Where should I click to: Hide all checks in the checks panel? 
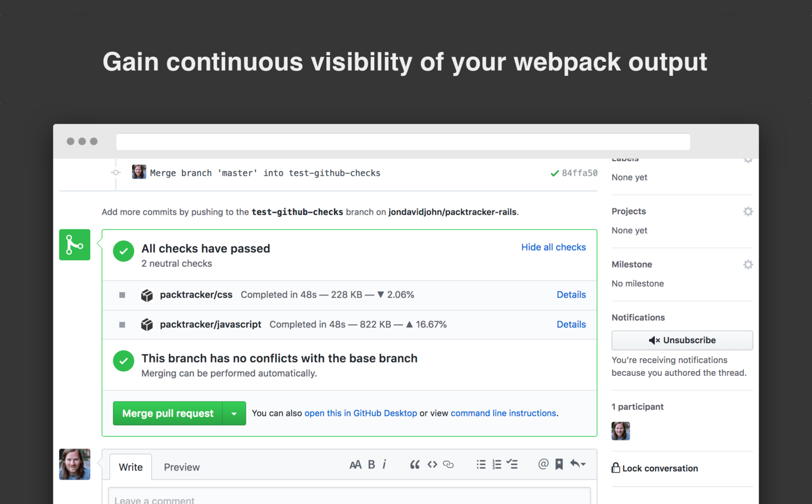(x=553, y=247)
